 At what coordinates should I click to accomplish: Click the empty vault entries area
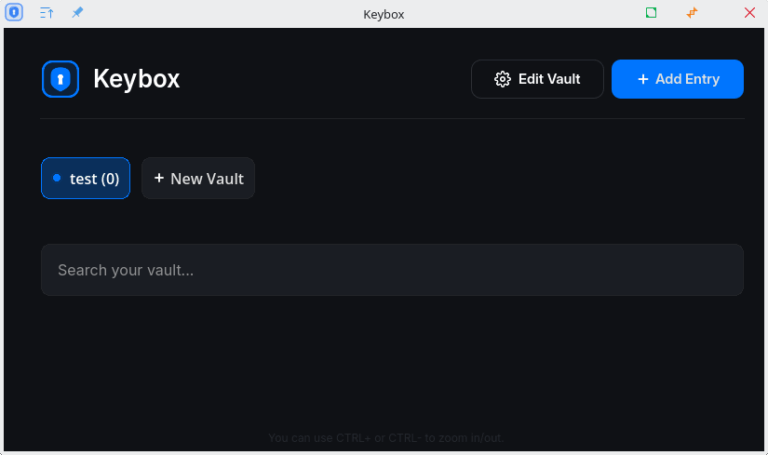[x=392, y=362]
